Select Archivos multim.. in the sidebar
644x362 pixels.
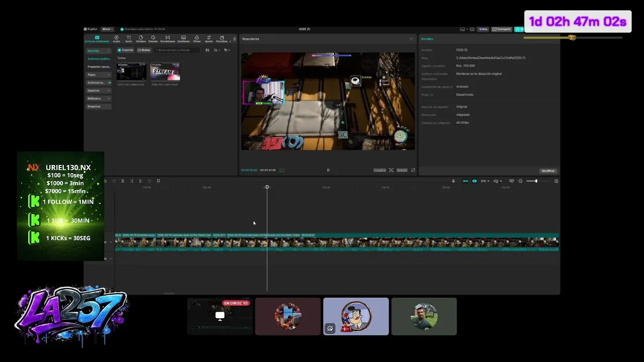coord(99,59)
